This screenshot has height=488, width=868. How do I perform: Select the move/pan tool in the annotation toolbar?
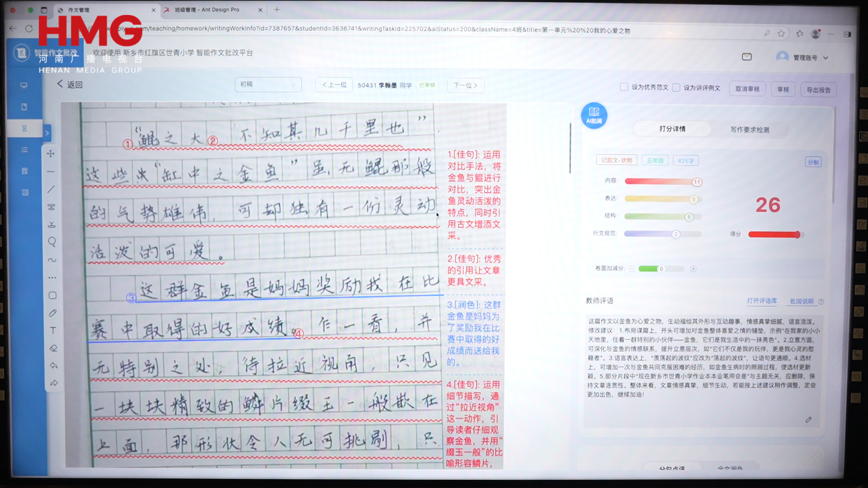point(51,154)
